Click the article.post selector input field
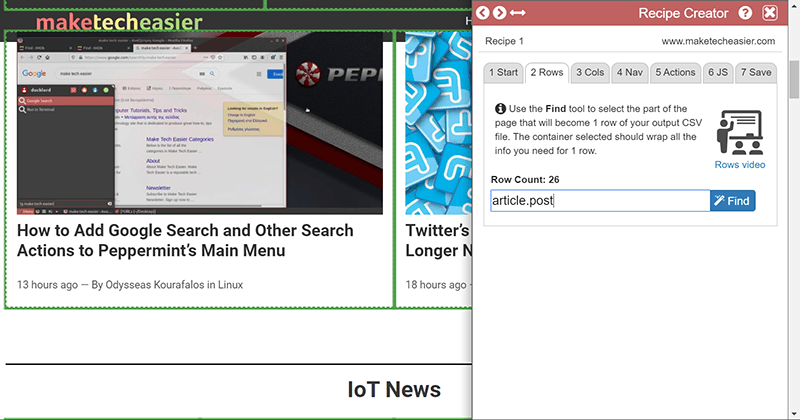 point(600,201)
